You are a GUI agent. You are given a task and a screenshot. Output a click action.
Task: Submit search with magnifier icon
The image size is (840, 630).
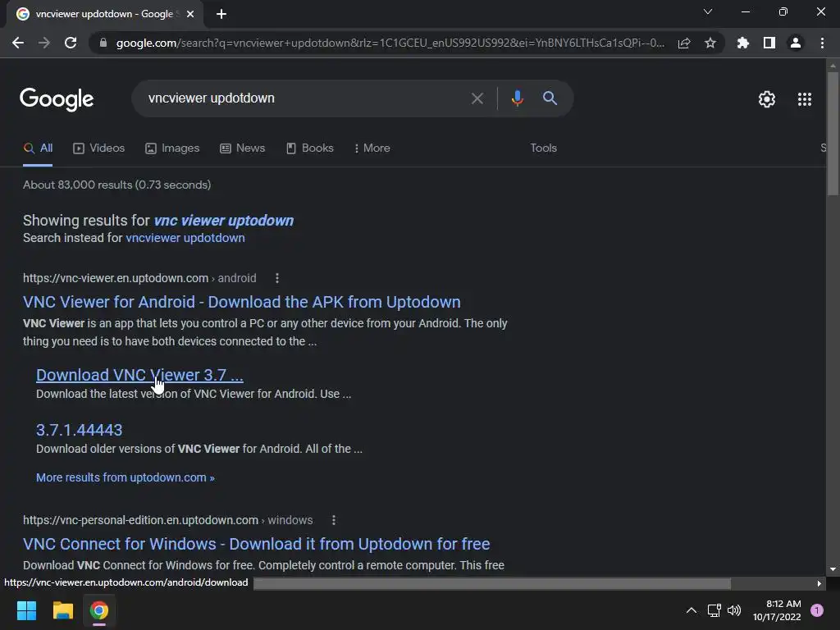click(x=550, y=98)
